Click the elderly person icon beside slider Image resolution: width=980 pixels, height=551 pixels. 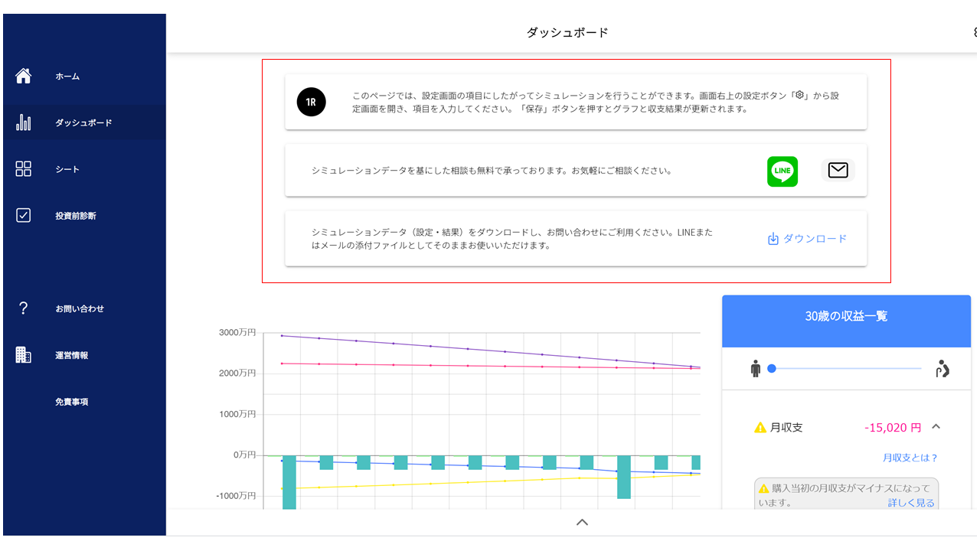942,370
